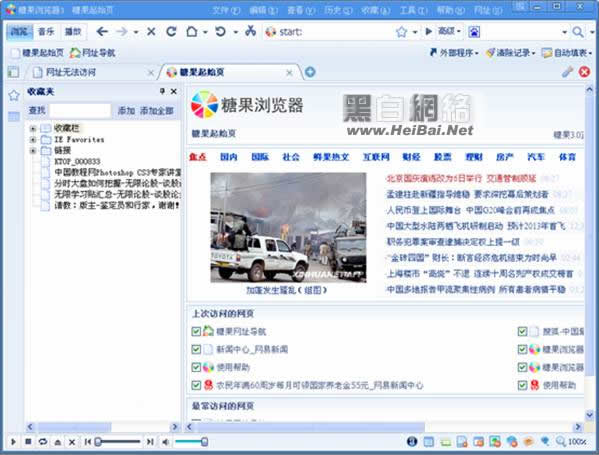The width and height of the screenshot is (599, 455).
Task: Click the start: address bar field
Action: 329,32
